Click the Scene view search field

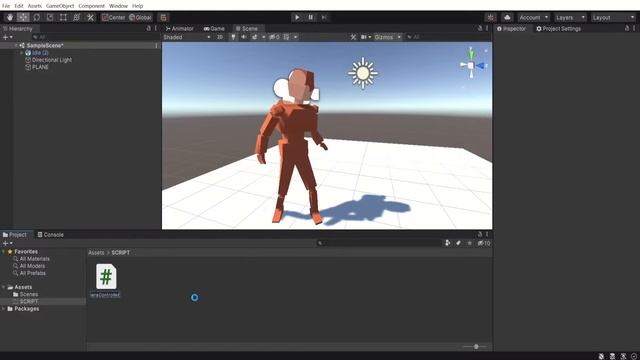click(x=447, y=37)
